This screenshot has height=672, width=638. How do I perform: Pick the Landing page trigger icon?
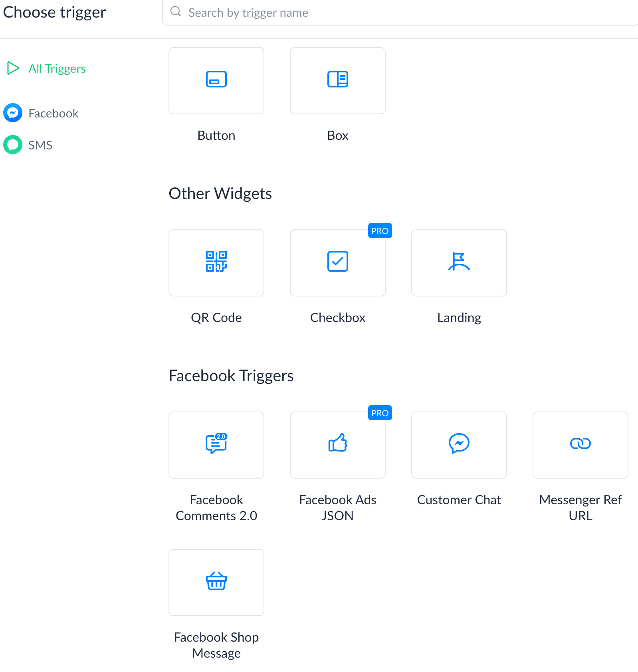coord(459,261)
